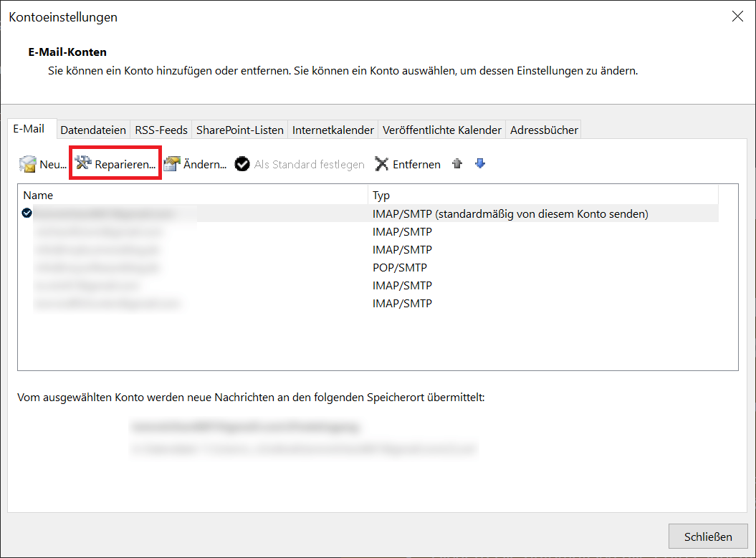Select the fifth account row typed IMAP/SMTP

tap(369, 285)
